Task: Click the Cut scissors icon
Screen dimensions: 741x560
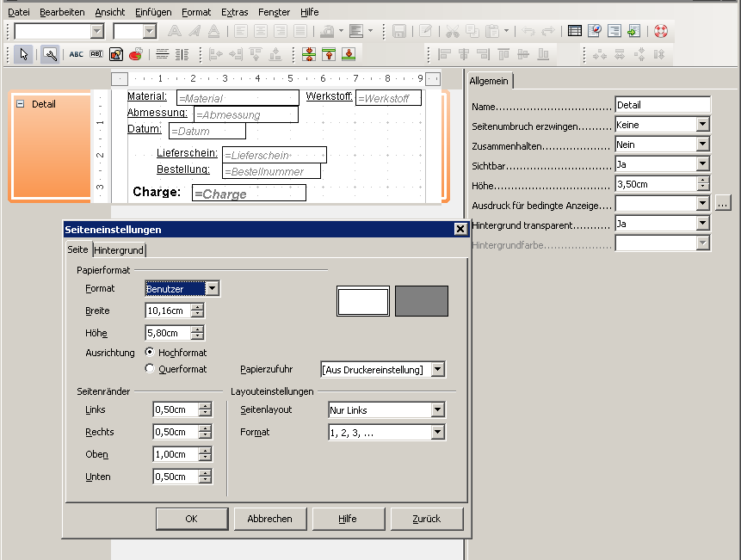Action: [x=452, y=31]
